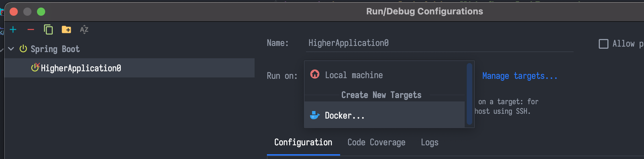Open the Code Coverage tab
The height and width of the screenshot is (159, 644).
[376, 143]
